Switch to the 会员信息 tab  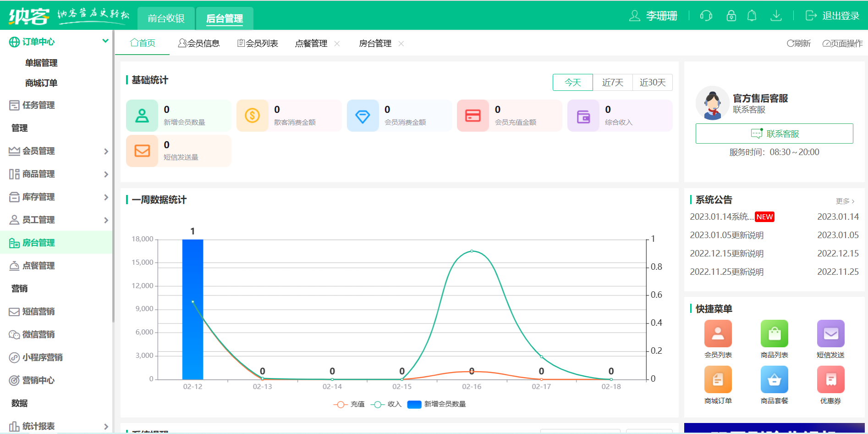[x=200, y=43]
